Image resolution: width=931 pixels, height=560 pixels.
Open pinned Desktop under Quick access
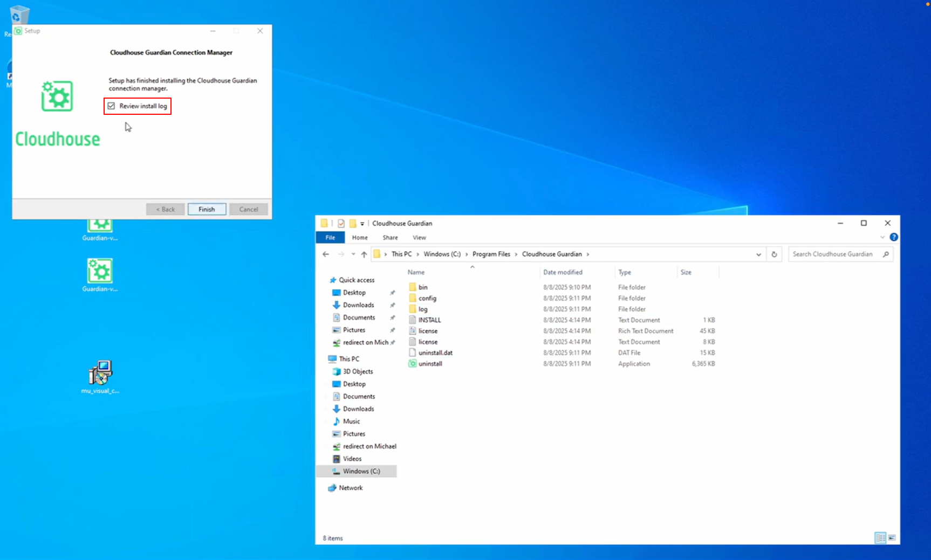(354, 293)
